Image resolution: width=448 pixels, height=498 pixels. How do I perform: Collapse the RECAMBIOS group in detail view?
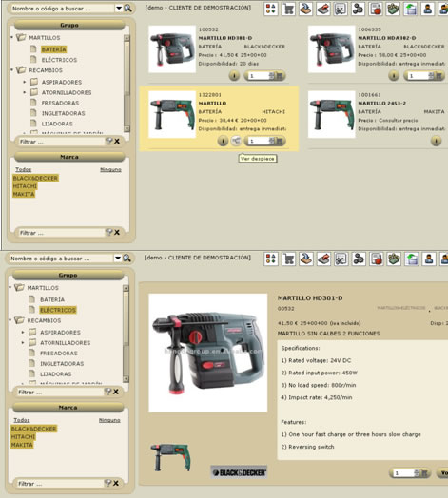pos(10,320)
